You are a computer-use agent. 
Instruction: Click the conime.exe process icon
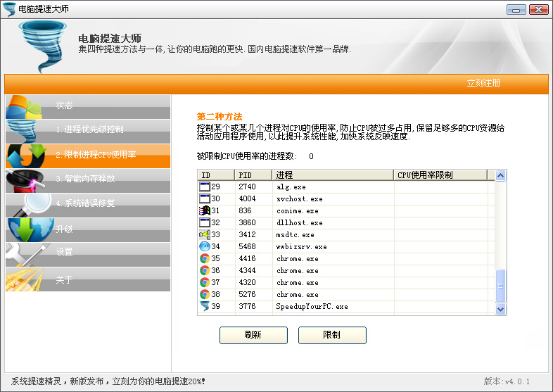click(x=205, y=210)
